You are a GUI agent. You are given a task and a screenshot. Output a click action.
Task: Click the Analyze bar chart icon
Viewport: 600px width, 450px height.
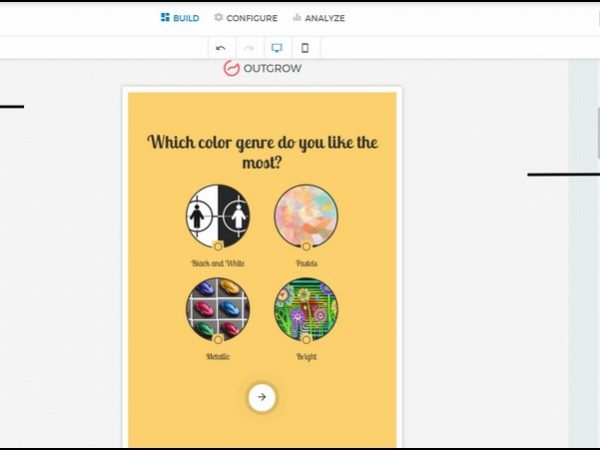click(x=297, y=18)
